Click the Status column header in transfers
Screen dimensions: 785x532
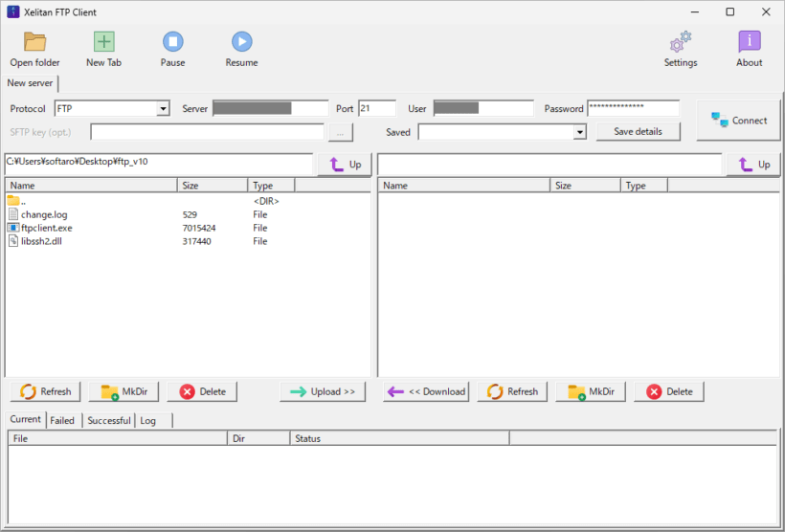point(400,439)
